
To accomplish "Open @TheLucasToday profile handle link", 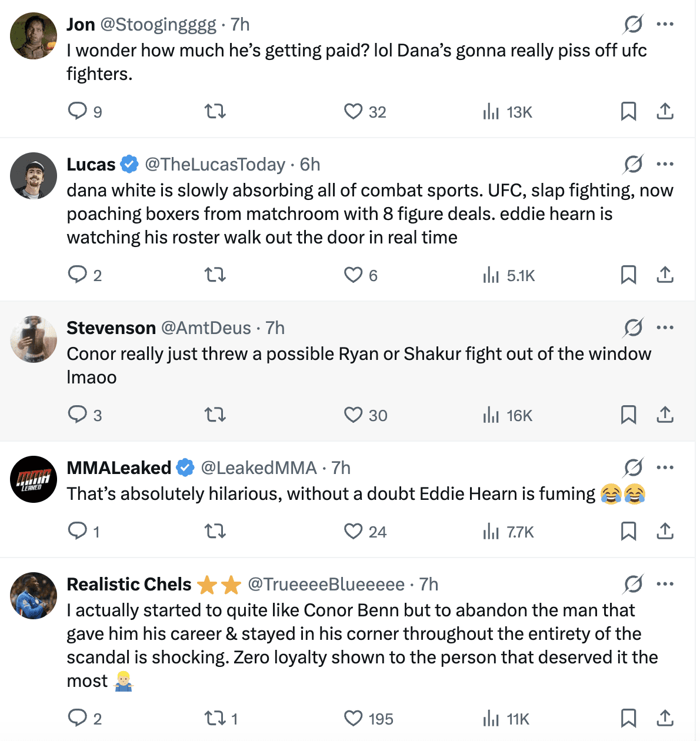I will pyautogui.click(x=215, y=165).
